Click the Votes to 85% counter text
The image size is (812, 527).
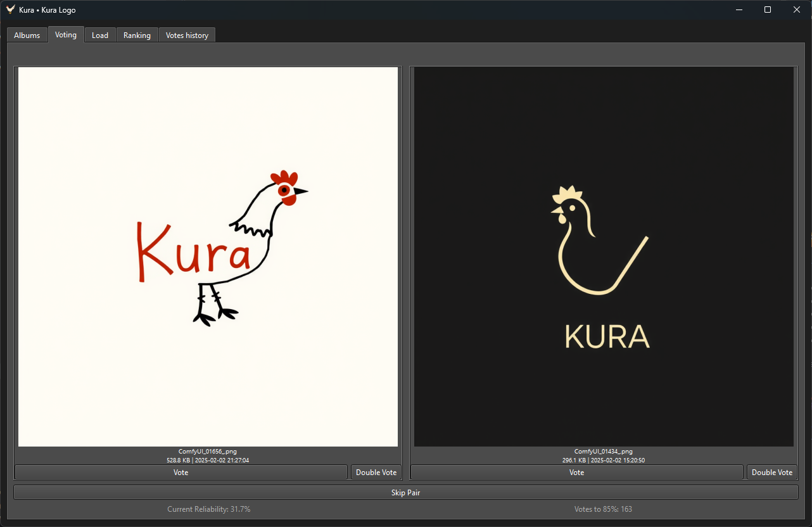click(602, 509)
